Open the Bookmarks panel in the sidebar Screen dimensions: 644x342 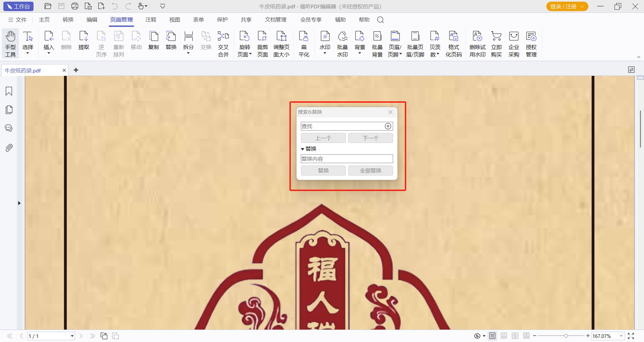(9, 91)
